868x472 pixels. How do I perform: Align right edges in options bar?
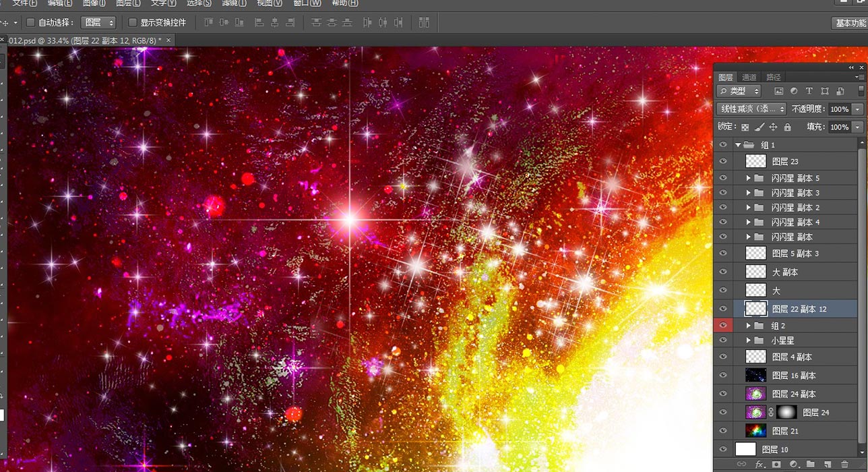tap(290, 22)
